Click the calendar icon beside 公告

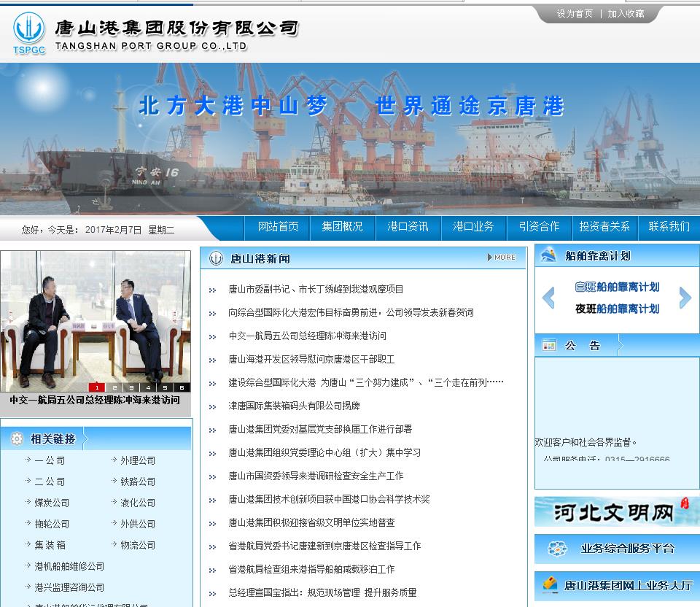[x=548, y=345]
